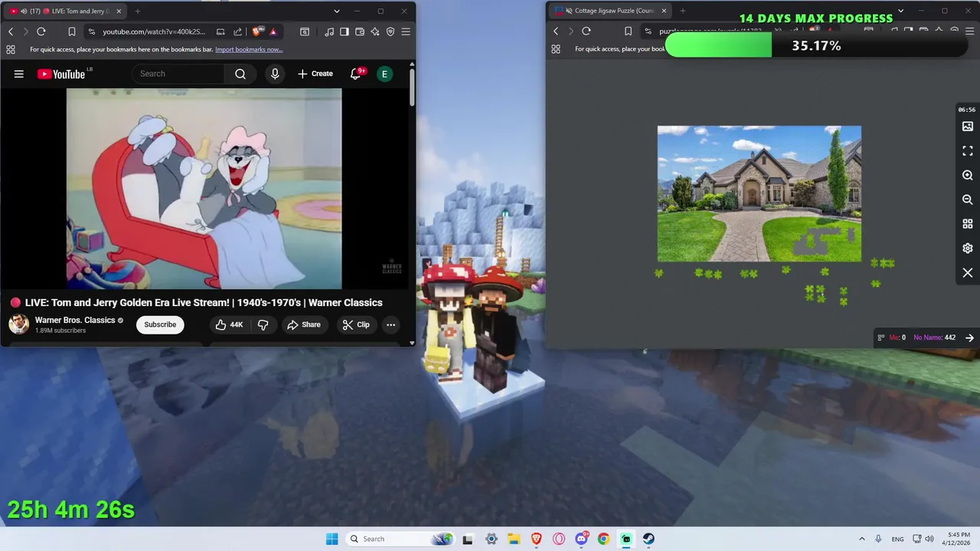Image resolution: width=980 pixels, height=551 pixels.
Task: Open Warner Bros. Classics channel name link
Action: (75, 321)
